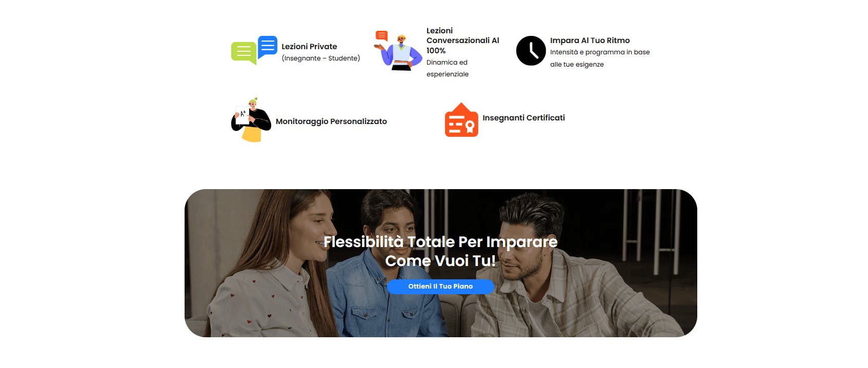Click the green and blue chat bubbles icon
The width and height of the screenshot is (868, 368).
(x=254, y=50)
